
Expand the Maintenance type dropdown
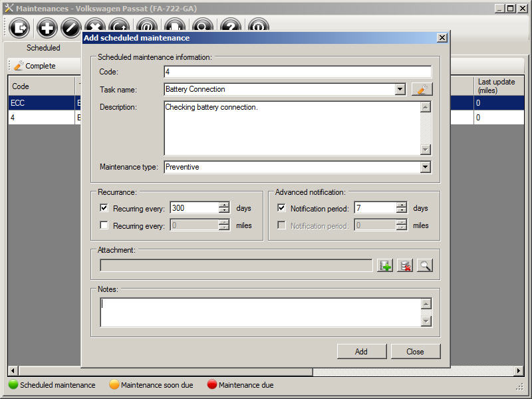426,167
